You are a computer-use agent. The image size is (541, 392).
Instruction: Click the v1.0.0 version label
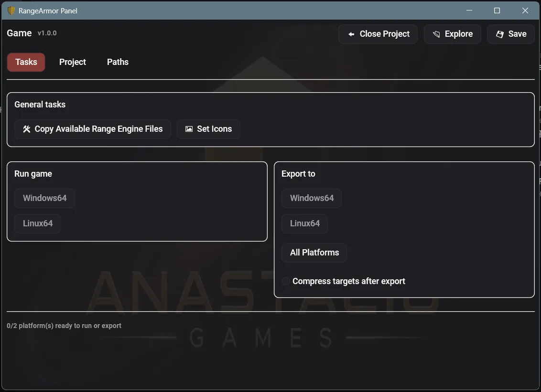pos(47,33)
